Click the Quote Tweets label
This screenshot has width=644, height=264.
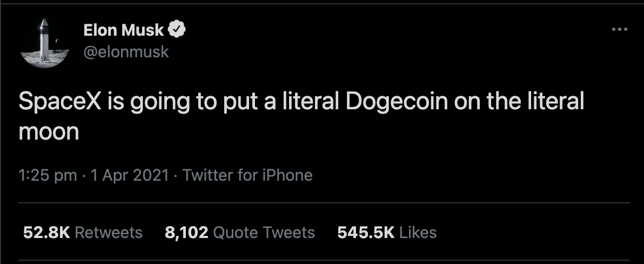pos(264,233)
